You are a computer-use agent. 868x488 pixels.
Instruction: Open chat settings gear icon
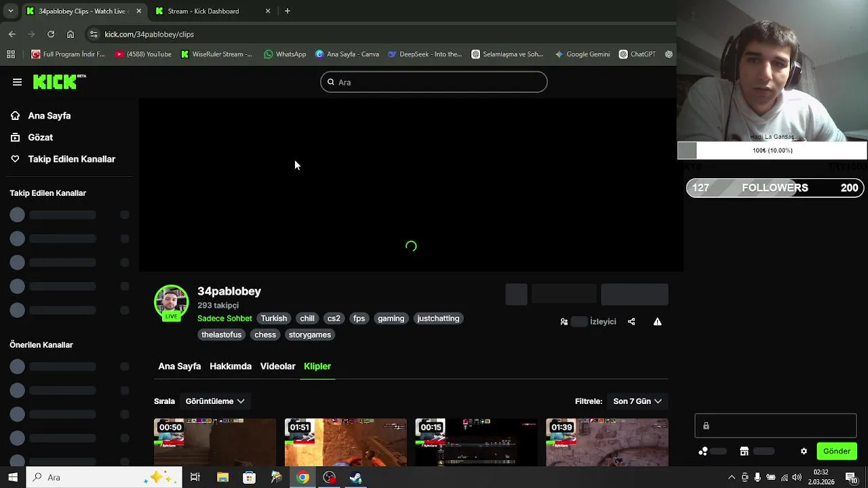point(804,451)
